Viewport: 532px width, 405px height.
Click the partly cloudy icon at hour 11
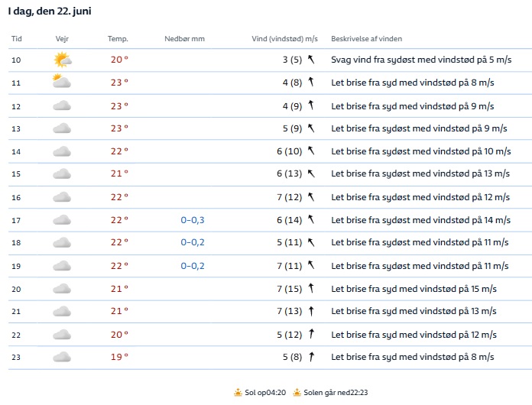62,83
